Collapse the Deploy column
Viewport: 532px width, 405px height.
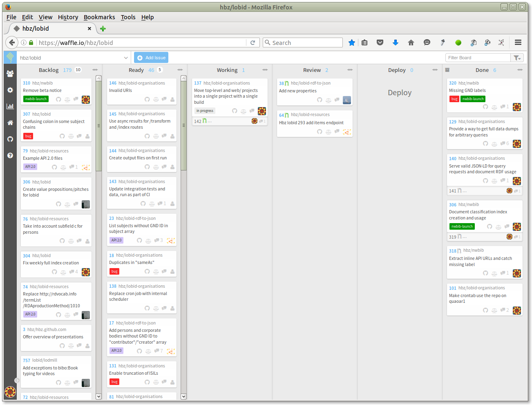click(x=435, y=70)
